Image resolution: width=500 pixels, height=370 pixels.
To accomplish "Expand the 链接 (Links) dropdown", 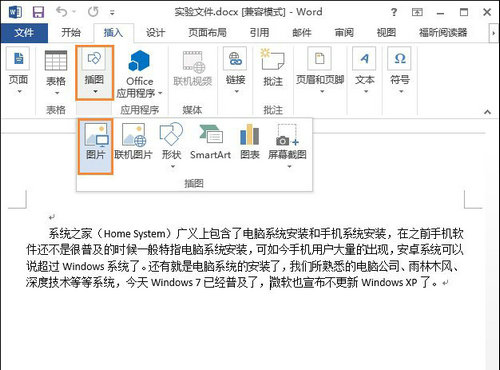I will pos(236,71).
